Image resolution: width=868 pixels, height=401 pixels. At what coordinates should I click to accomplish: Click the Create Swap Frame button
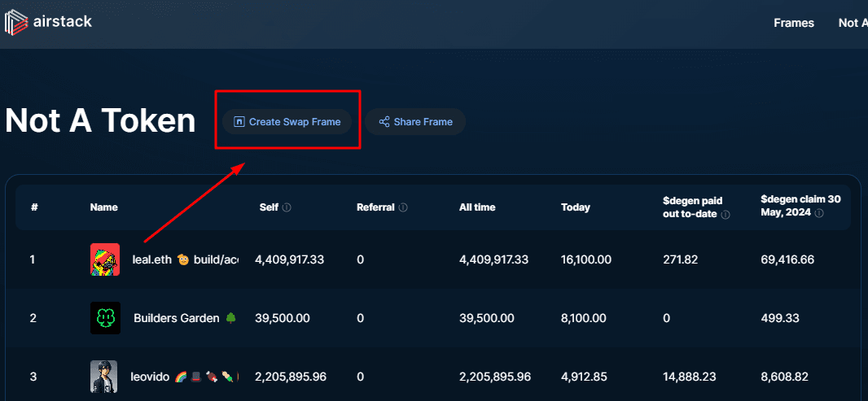287,122
